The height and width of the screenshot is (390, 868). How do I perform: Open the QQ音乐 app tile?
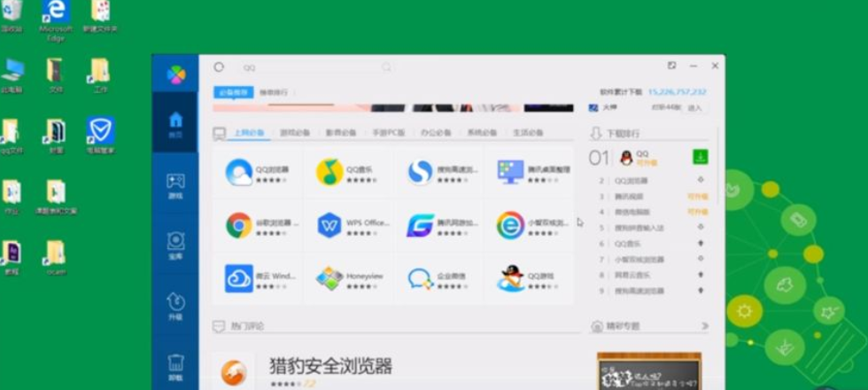349,172
